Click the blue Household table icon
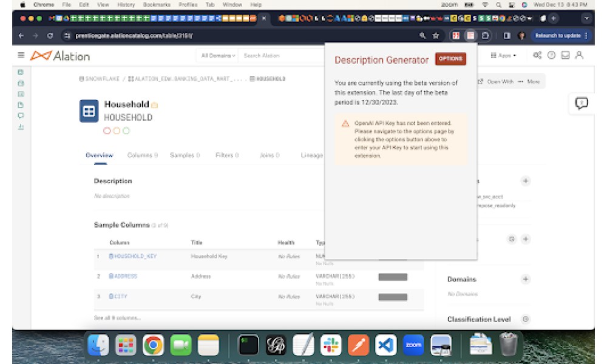Viewport: 607px width, 364px height. point(89,111)
